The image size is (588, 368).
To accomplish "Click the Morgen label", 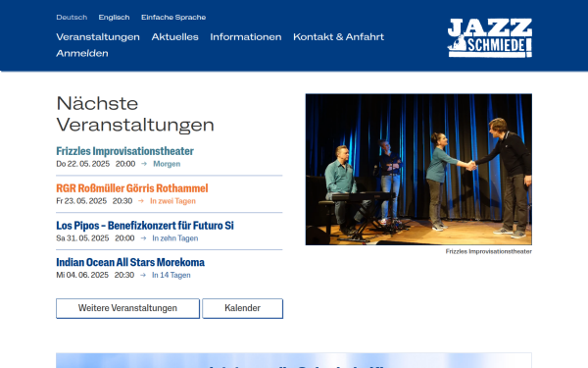I will click(x=167, y=164).
